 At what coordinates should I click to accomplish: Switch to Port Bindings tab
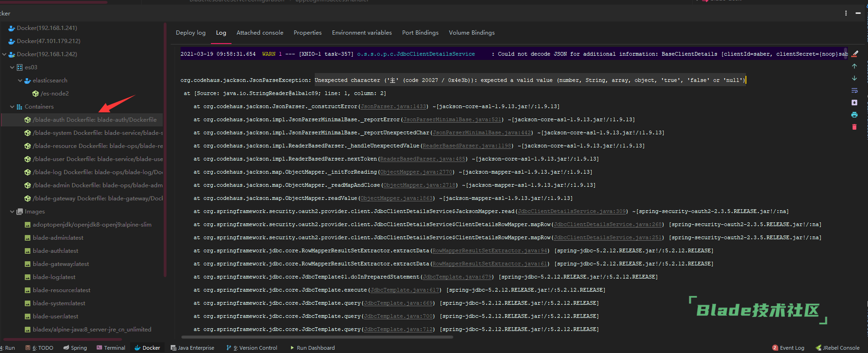420,33
